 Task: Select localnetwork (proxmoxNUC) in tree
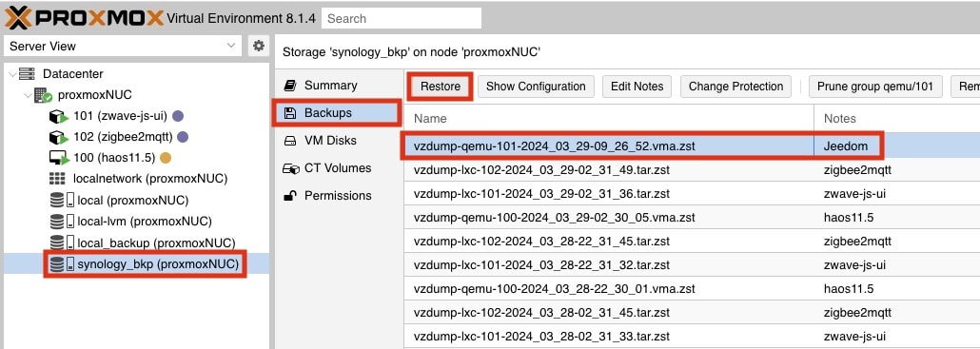click(x=150, y=179)
